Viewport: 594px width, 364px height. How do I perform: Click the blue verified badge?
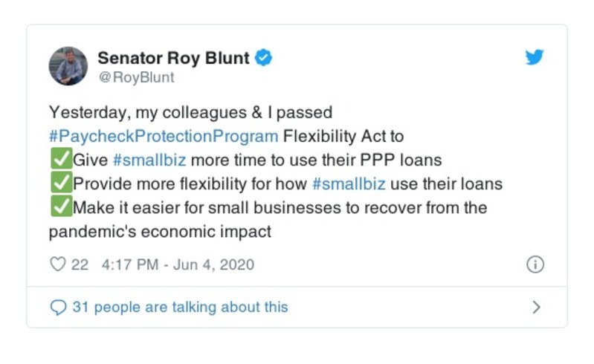click(x=263, y=57)
